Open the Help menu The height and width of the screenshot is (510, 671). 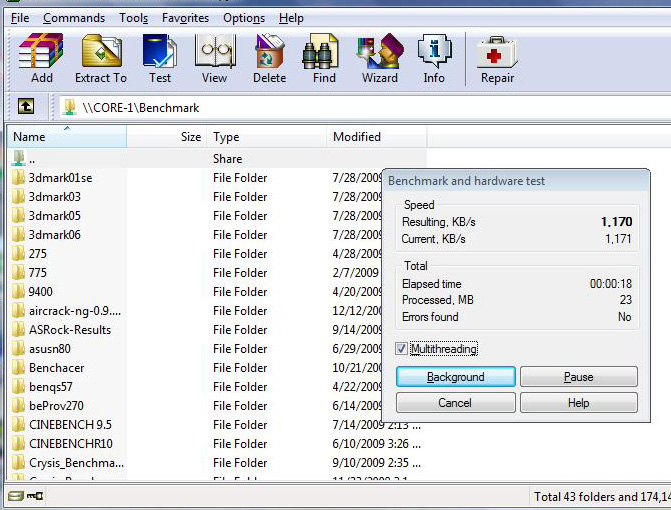click(x=291, y=18)
